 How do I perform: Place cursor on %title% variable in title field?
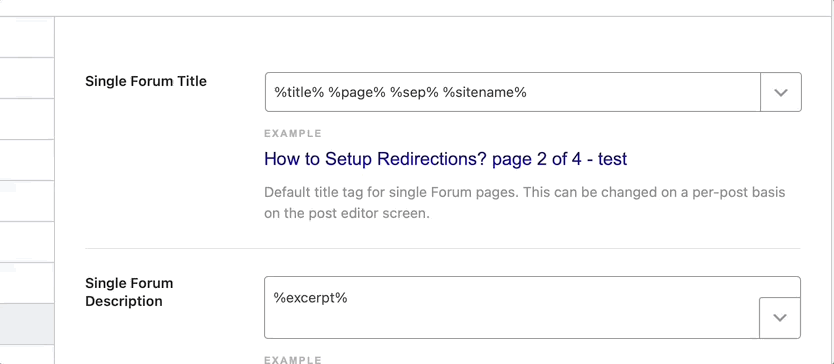pyautogui.click(x=299, y=93)
